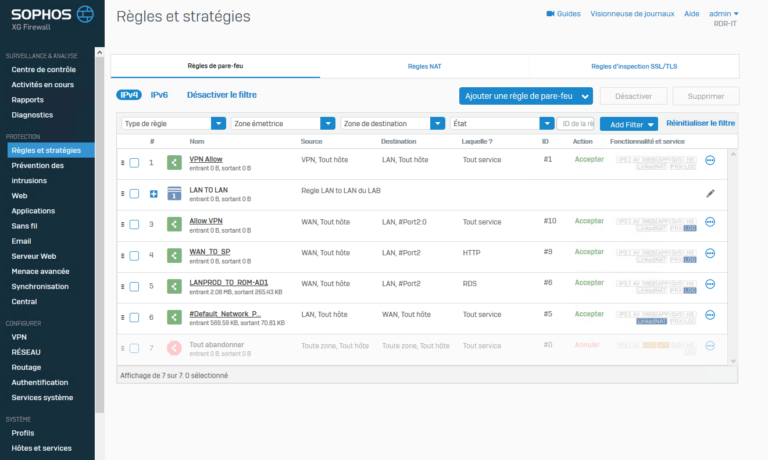
Task: Tick the checkbox for #Default_Network_P rule
Action: (134, 317)
